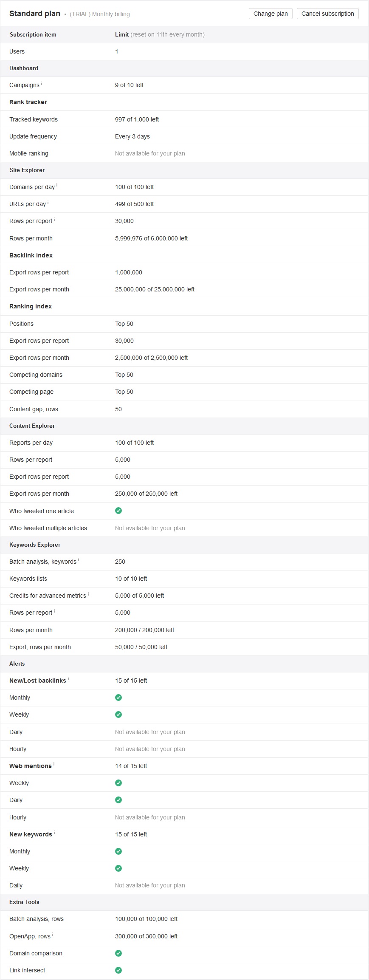The height and width of the screenshot is (980, 369).
Task: Click the info icon next to OpenApp, rows
Action: click(x=53, y=935)
